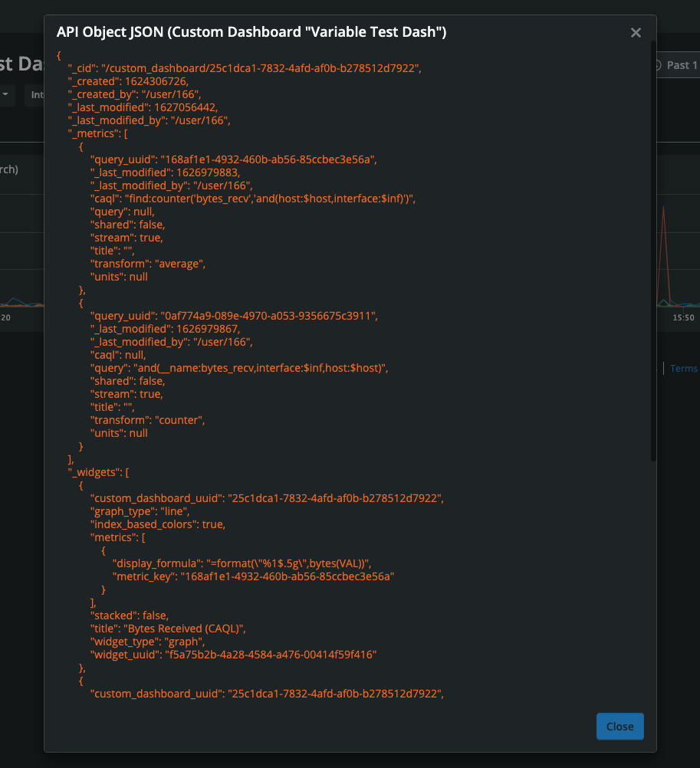Dismiss the dialog using the X icon
Image resolution: width=700 pixels, height=768 pixels.
pyautogui.click(x=636, y=32)
